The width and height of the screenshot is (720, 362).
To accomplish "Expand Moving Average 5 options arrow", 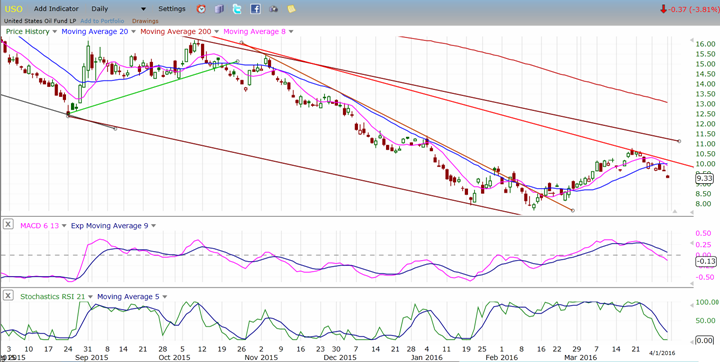I will coord(164,297).
